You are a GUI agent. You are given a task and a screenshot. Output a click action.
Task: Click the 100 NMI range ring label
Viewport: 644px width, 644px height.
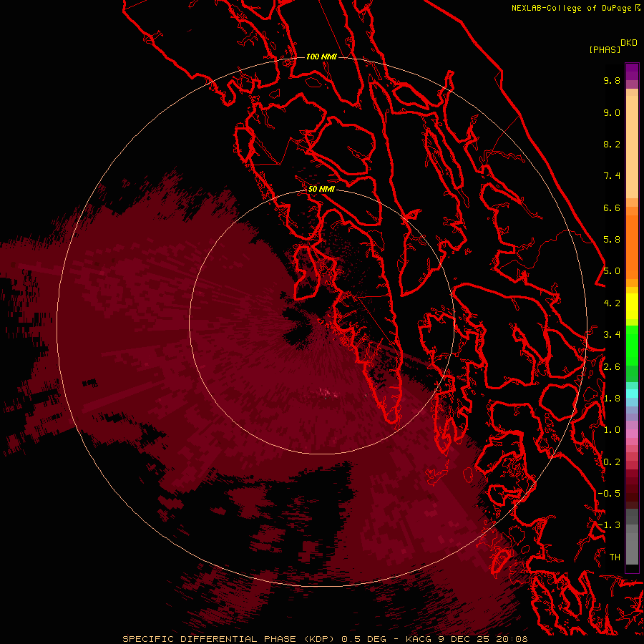(321, 57)
